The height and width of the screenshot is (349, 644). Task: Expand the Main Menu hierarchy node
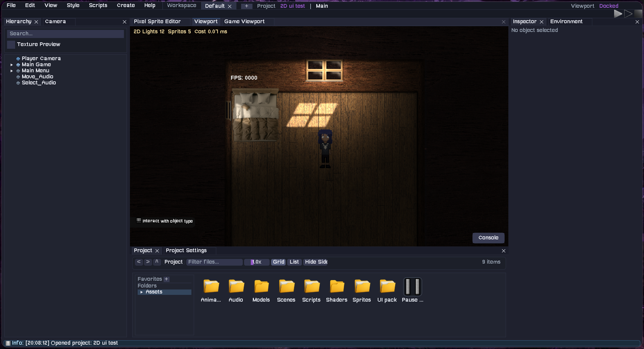pyautogui.click(x=12, y=71)
